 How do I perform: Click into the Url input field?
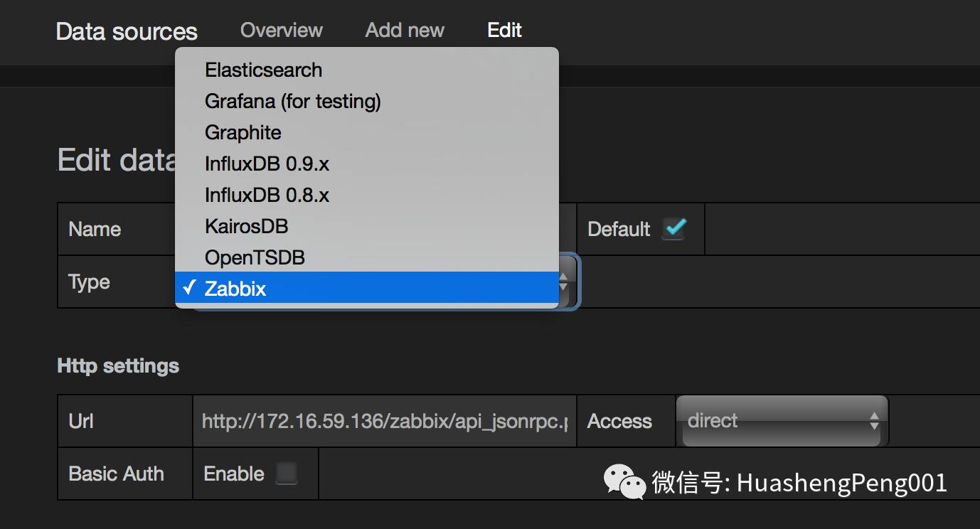384,422
